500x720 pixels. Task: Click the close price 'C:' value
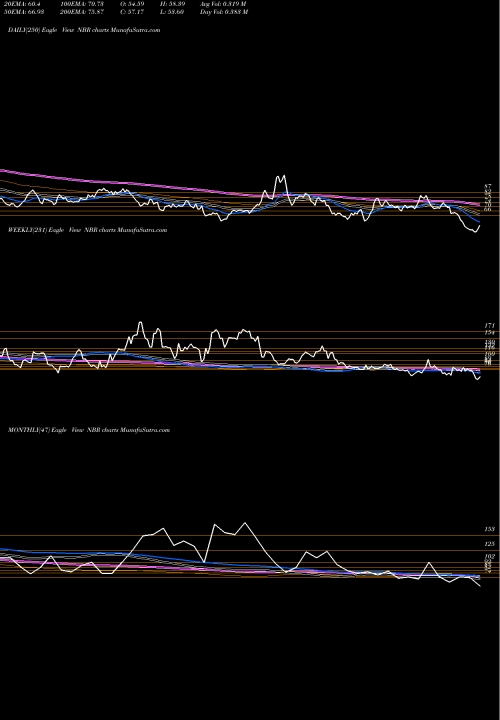pos(132,12)
